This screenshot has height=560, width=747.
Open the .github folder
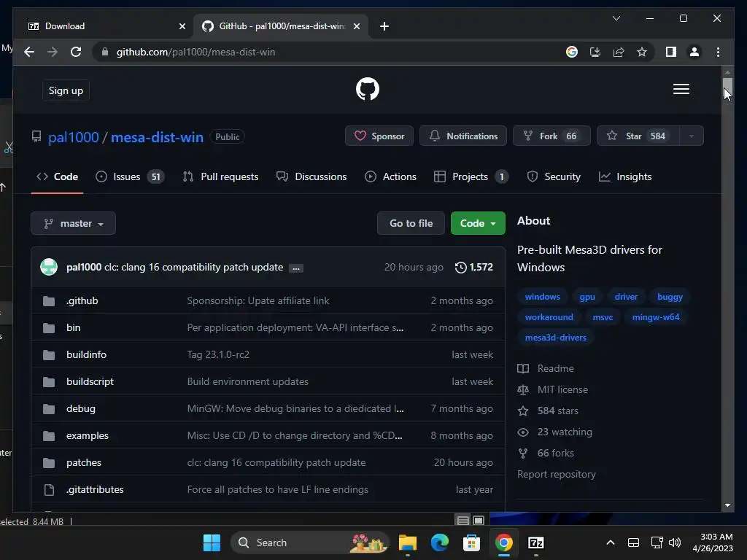pyautogui.click(x=82, y=300)
